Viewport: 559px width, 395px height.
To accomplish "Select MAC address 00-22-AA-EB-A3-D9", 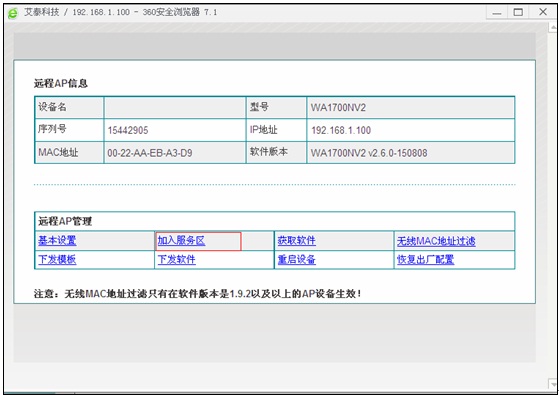I will click(x=150, y=153).
